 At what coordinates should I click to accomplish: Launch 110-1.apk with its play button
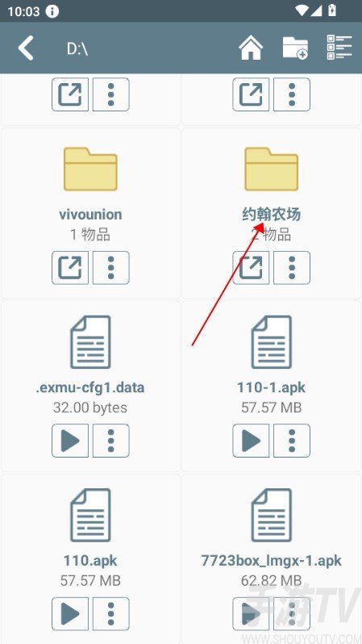coord(251,441)
